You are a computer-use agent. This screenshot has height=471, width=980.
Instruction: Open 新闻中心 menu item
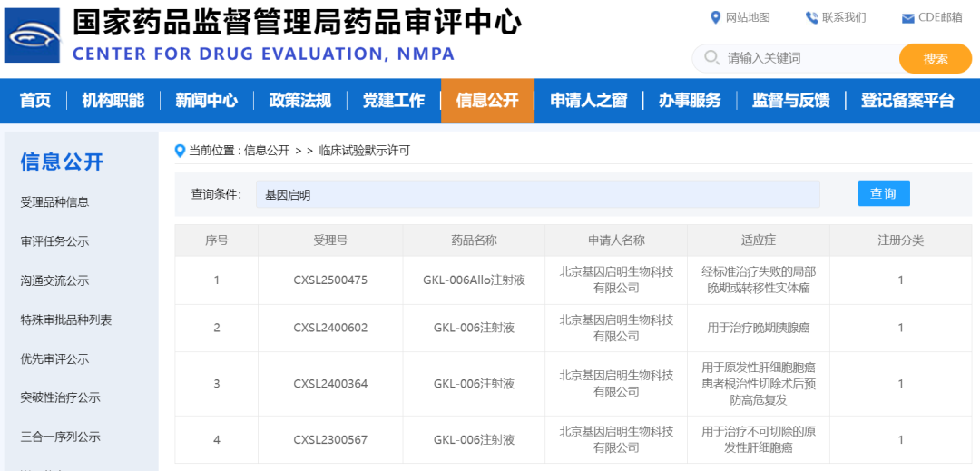[206, 101]
